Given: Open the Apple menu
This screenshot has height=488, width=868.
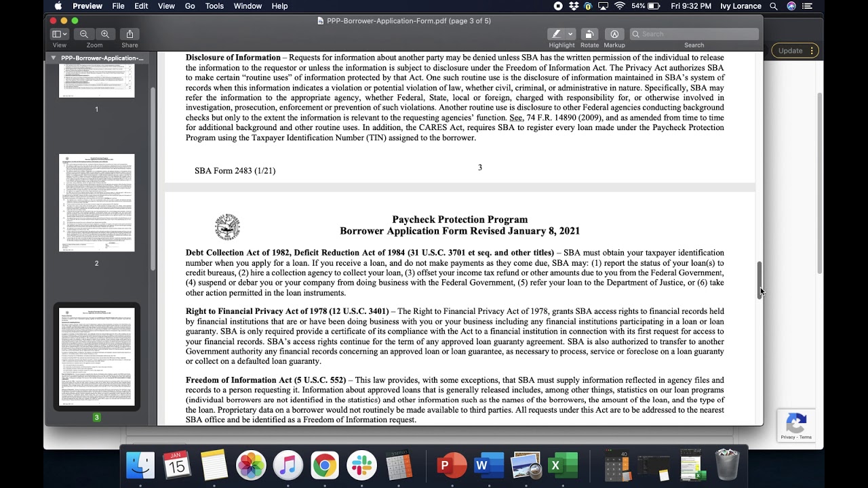Looking at the screenshot, I should click(58, 6).
